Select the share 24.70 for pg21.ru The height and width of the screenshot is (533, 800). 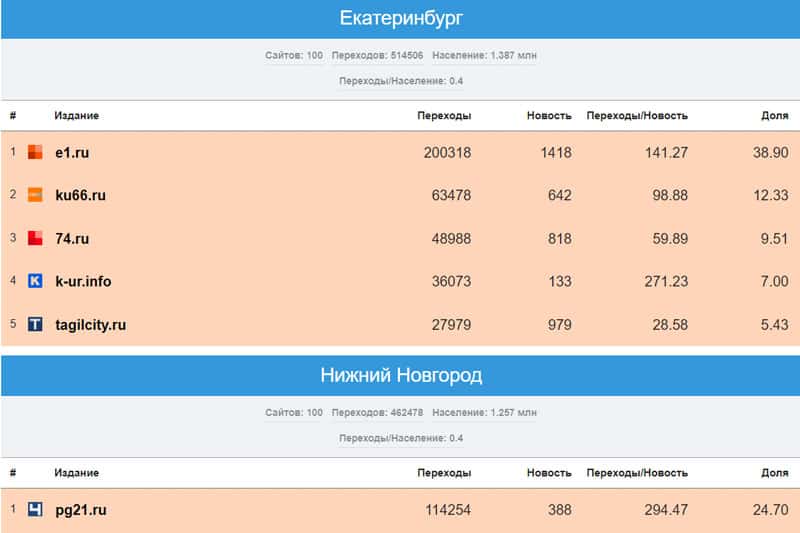tap(770, 510)
